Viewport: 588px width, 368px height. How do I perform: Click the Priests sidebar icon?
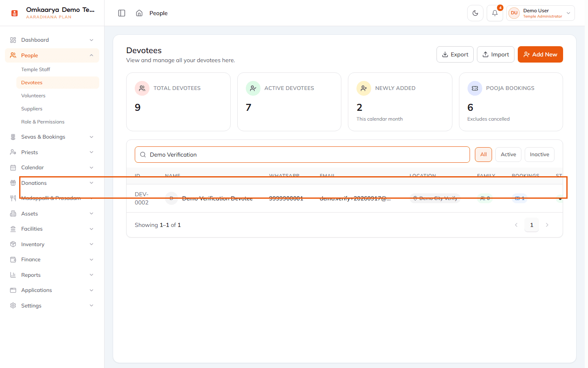13,152
